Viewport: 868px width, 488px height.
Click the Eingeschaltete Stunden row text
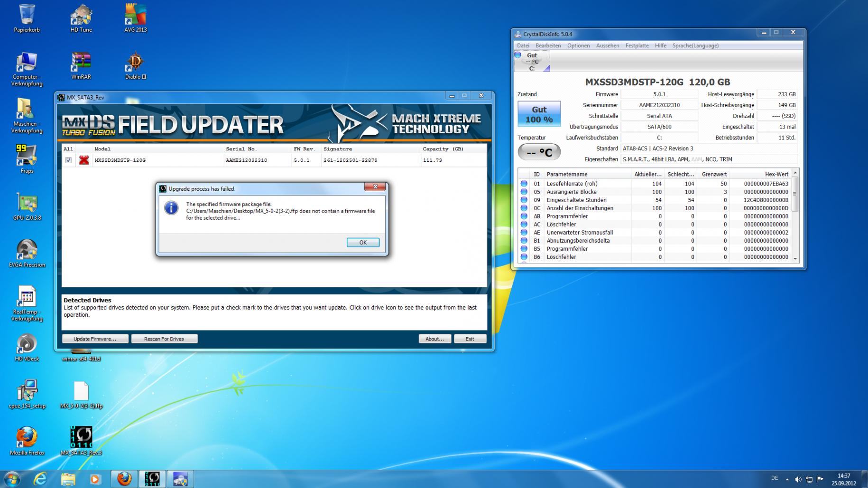576,200
